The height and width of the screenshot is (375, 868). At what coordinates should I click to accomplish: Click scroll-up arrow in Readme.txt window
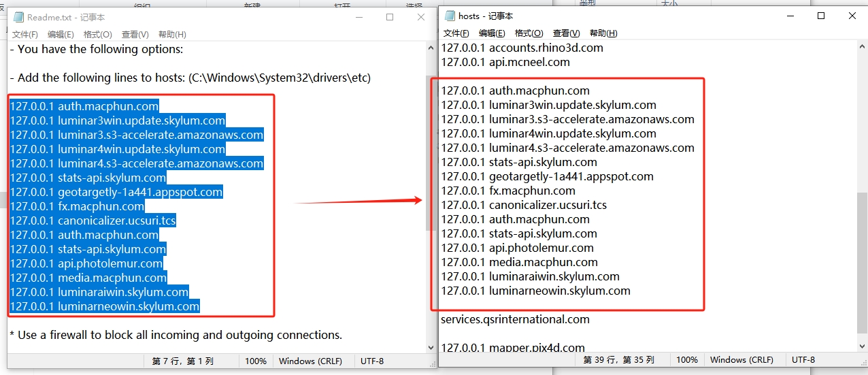click(431, 48)
